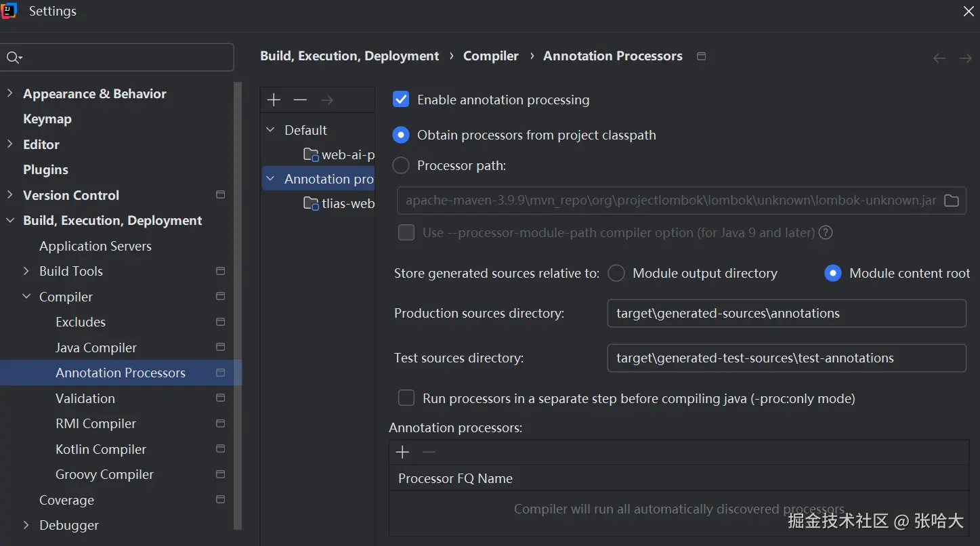Select the Processor path radio button

tap(401, 165)
